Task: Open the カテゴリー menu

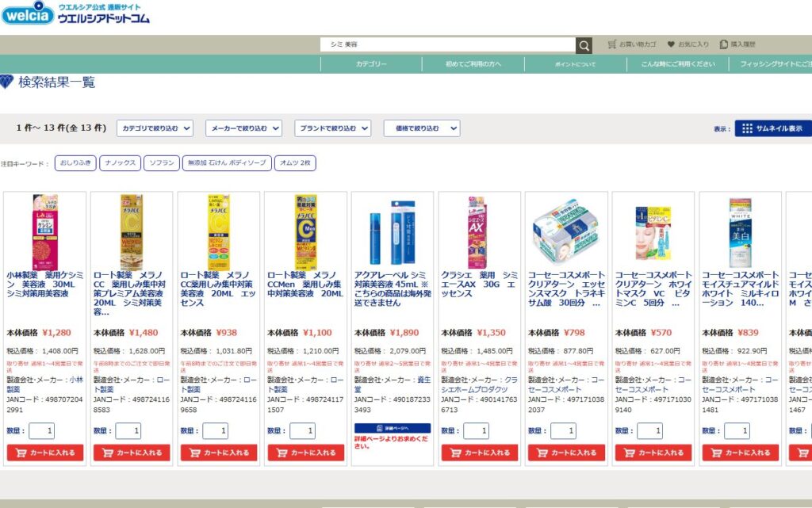Action: (x=371, y=64)
